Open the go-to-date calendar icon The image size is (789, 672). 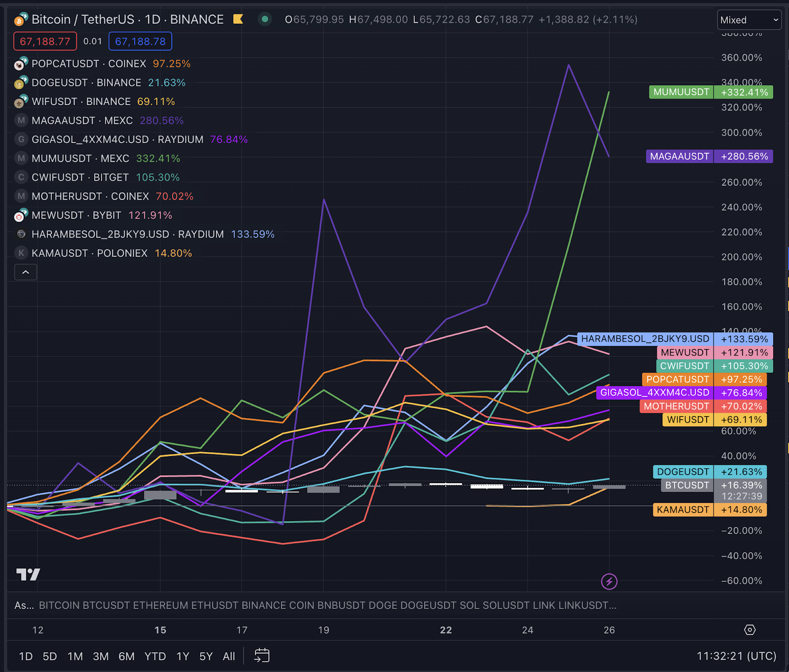pos(262,655)
